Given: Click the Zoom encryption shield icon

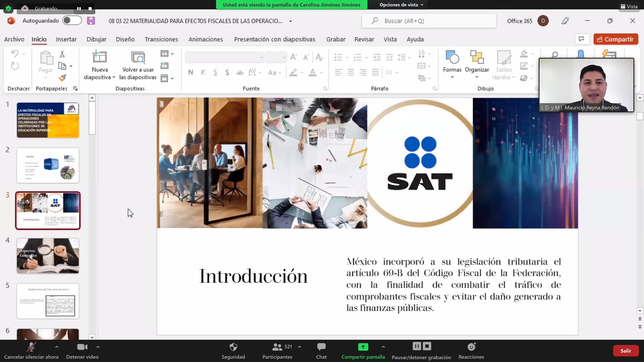Looking at the screenshot, I should pos(8,8).
